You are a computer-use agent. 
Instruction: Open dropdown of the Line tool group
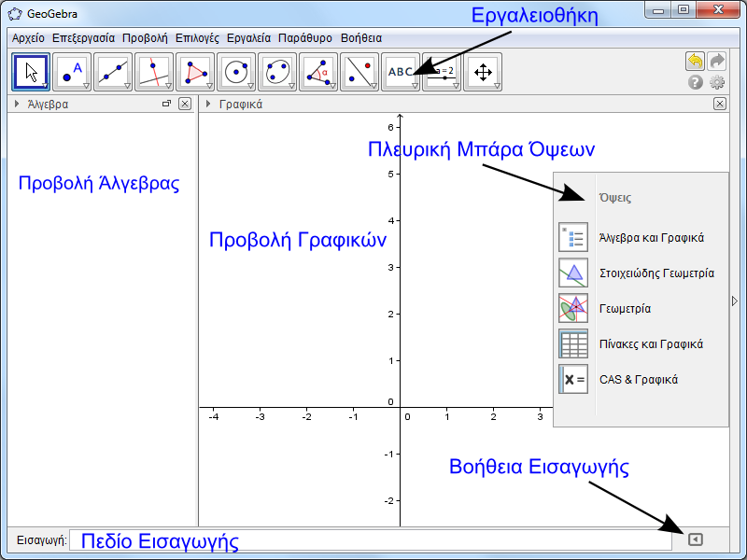pos(127,86)
